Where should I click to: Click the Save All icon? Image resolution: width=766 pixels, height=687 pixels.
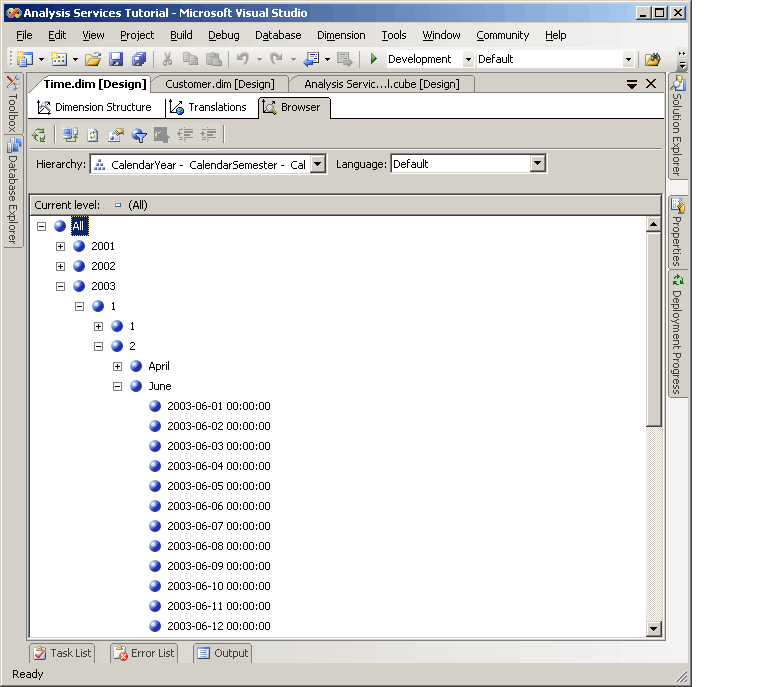click(139, 59)
